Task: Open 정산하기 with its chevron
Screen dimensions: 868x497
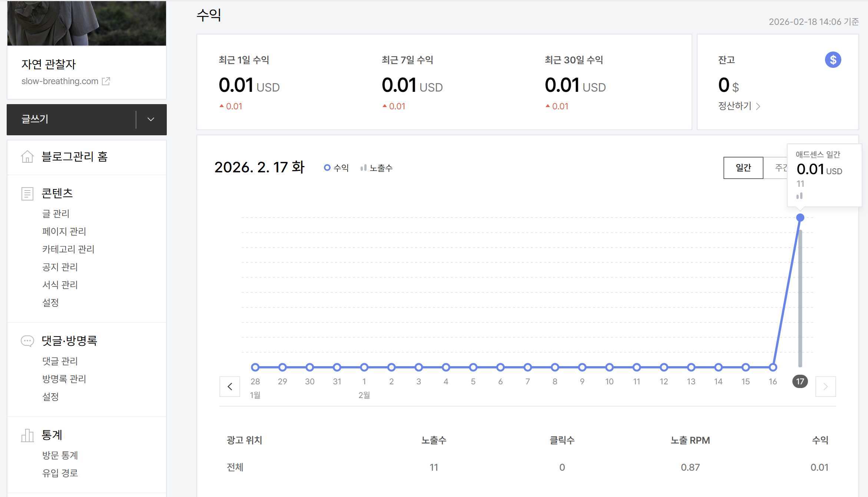Action: click(x=739, y=106)
